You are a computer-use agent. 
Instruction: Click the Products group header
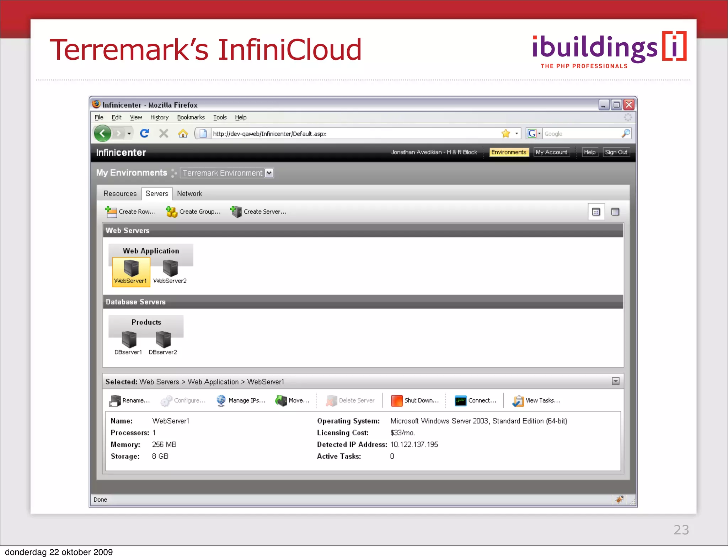(146, 322)
